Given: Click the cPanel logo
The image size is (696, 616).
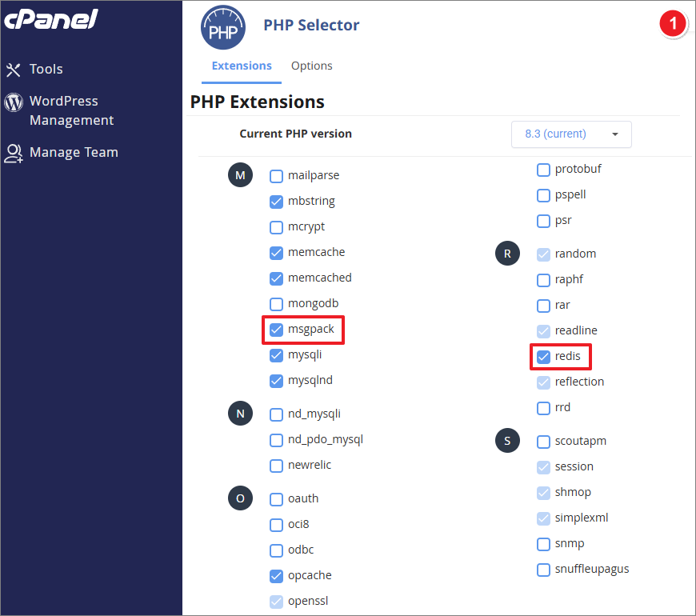Looking at the screenshot, I should pos(50,19).
